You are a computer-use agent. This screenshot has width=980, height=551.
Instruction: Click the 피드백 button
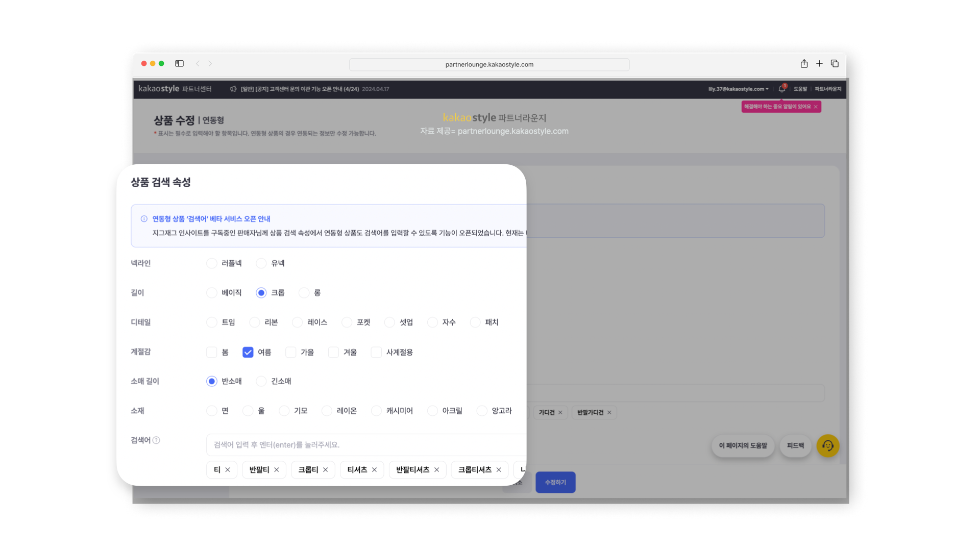(795, 446)
